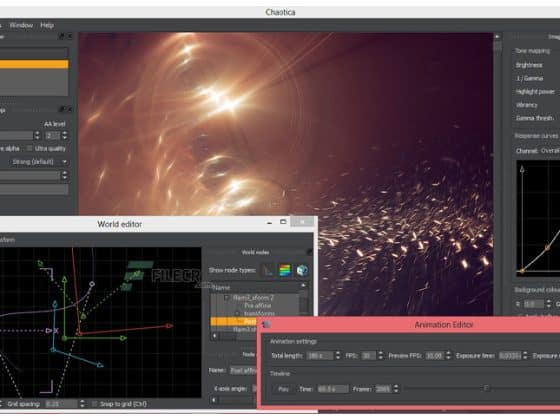Click the stepper below the Strong (default) dropdown
The height and width of the screenshot is (420, 560).
[x=65, y=175]
